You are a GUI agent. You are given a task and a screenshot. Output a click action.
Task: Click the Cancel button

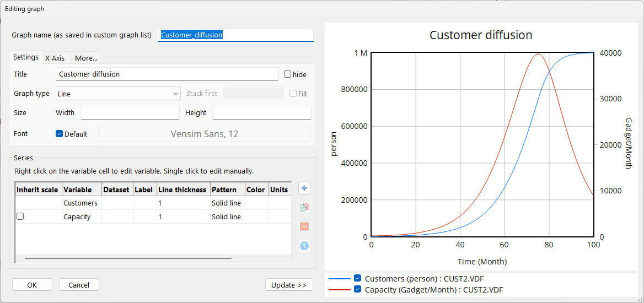pos(79,285)
